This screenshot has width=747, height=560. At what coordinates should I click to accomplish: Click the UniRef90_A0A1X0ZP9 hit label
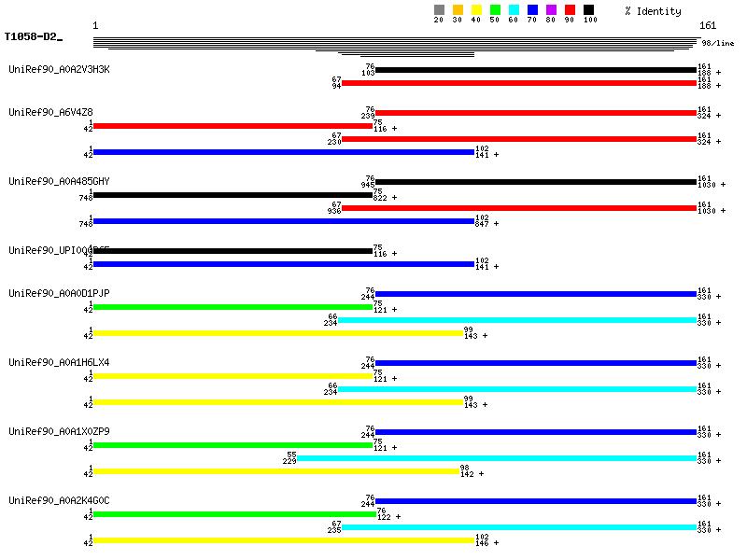(59, 431)
